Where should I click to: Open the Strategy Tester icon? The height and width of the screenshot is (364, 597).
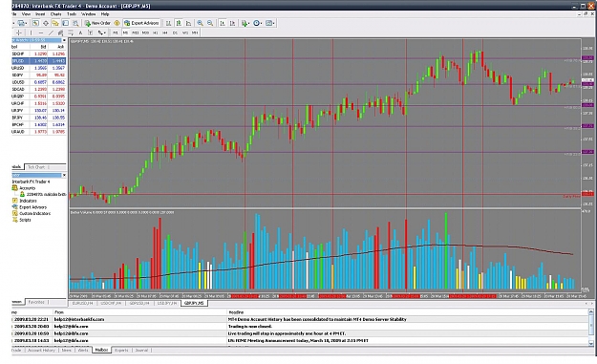pos(75,23)
